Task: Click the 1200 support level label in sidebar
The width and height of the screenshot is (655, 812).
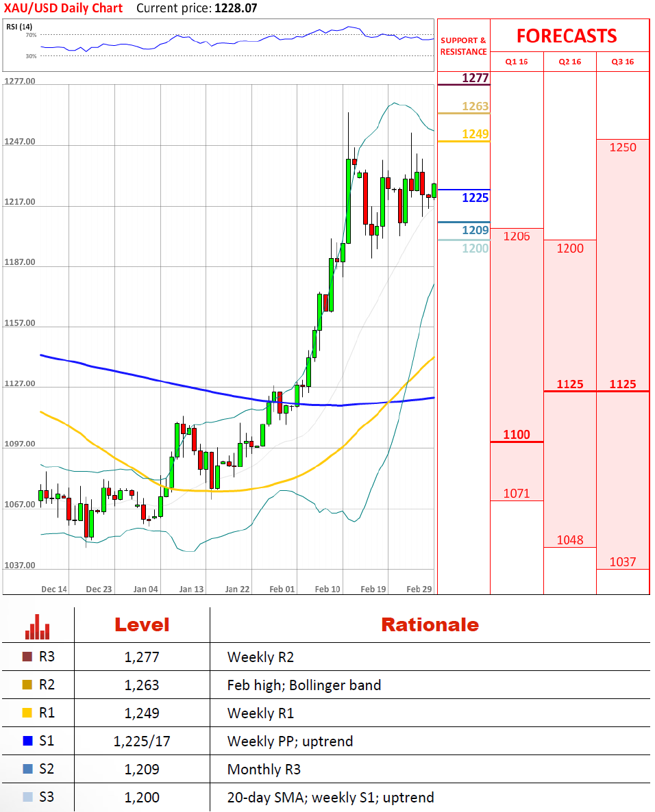Action: (x=475, y=249)
